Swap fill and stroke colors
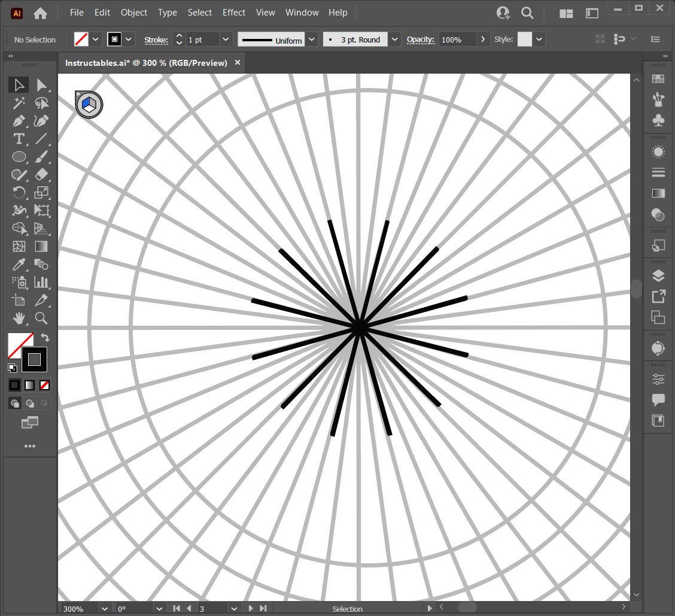Screen dimensions: 675x616 [45, 338]
